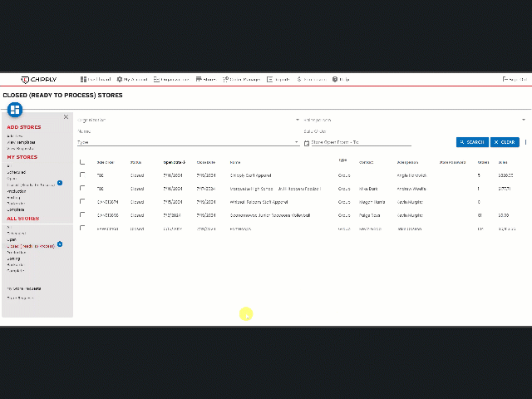This screenshot has width=532, height=399.
Task: Check the checkbox for the Paige Nova row
Action: 82,215
